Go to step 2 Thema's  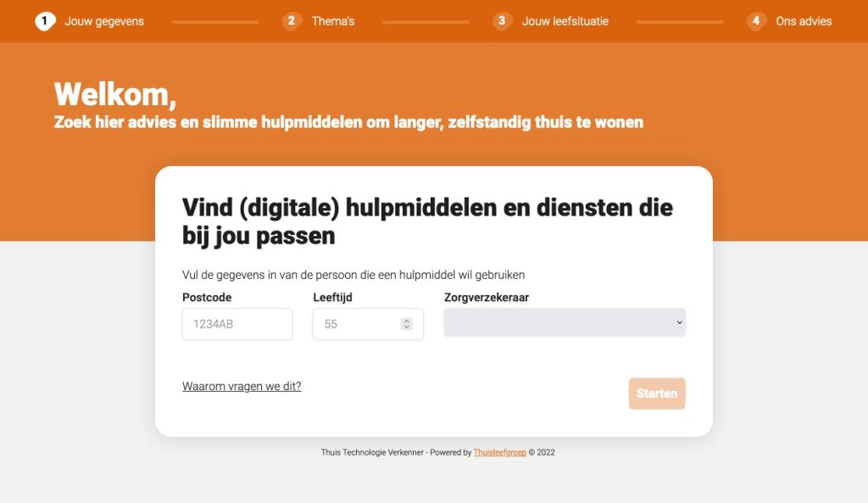pos(319,21)
